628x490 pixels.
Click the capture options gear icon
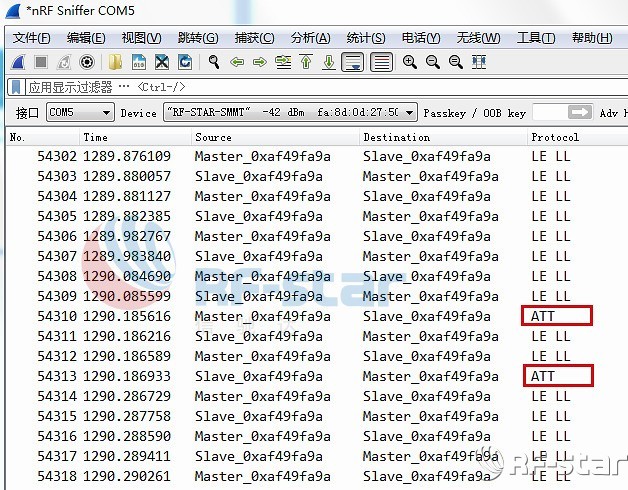tap(87, 62)
